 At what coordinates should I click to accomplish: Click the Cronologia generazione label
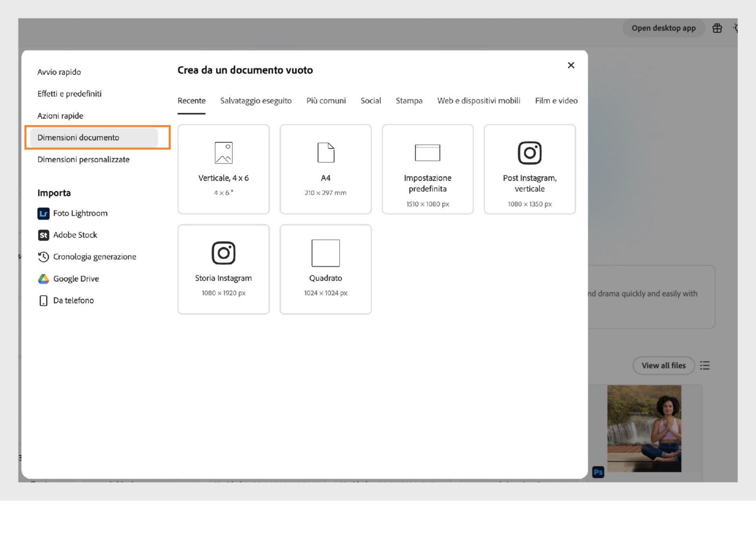coord(94,257)
